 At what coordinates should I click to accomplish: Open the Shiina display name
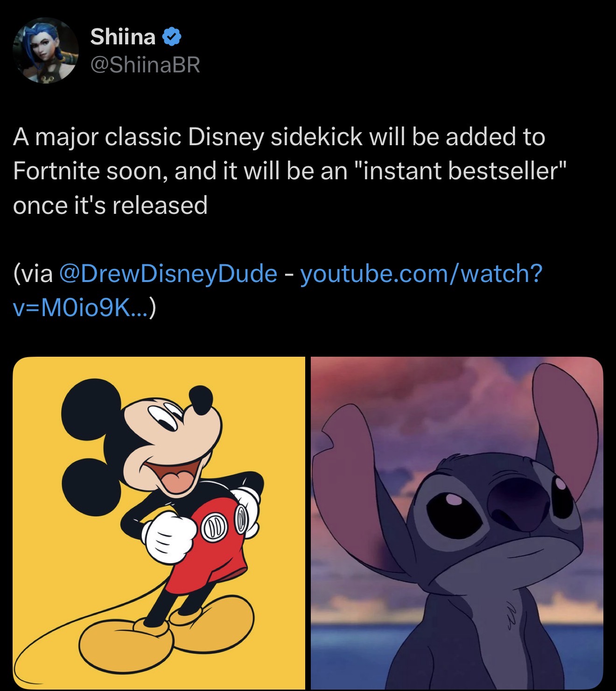[x=123, y=36]
